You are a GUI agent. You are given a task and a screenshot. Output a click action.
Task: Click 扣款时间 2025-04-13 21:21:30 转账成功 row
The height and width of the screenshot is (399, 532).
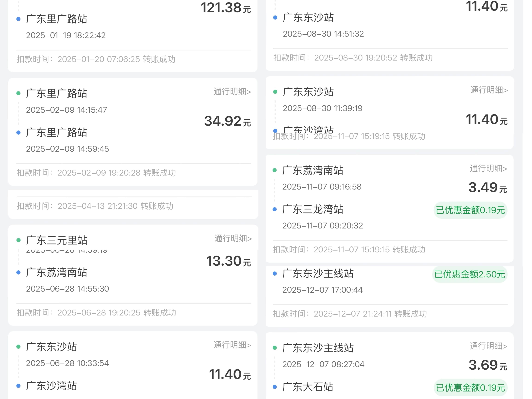95,206
